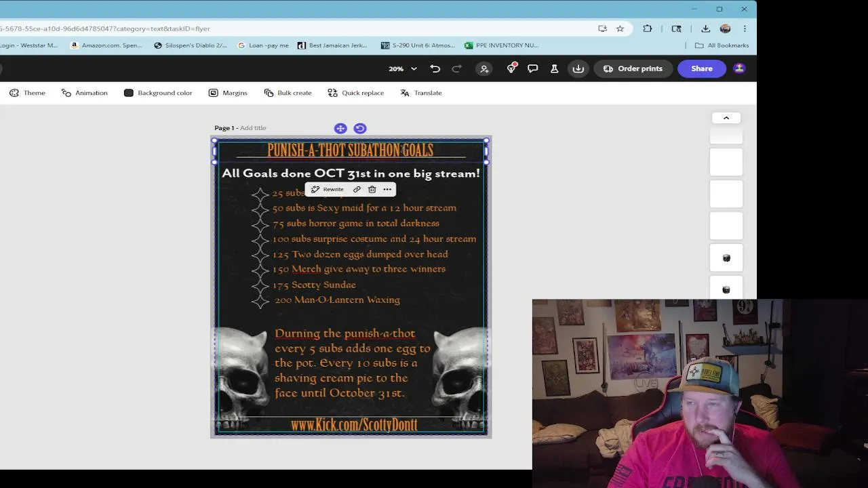The width and height of the screenshot is (868, 488).
Task: Open the Translate option
Action: coord(421,93)
